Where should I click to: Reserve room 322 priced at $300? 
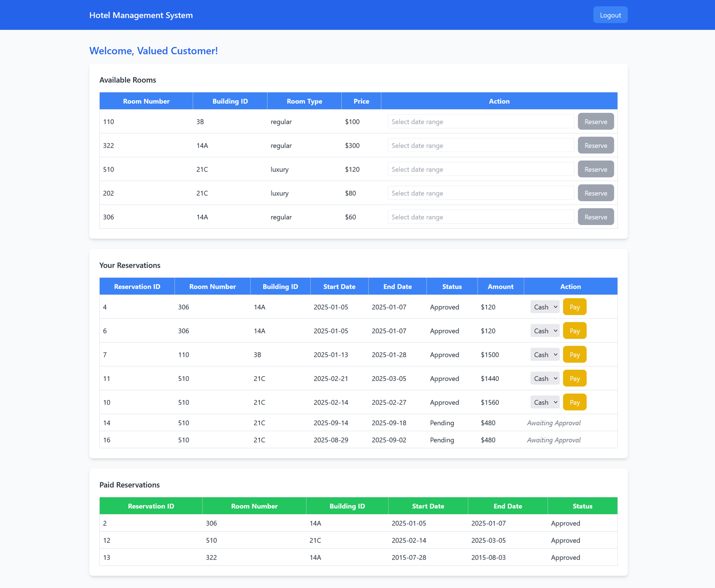pos(595,145)
